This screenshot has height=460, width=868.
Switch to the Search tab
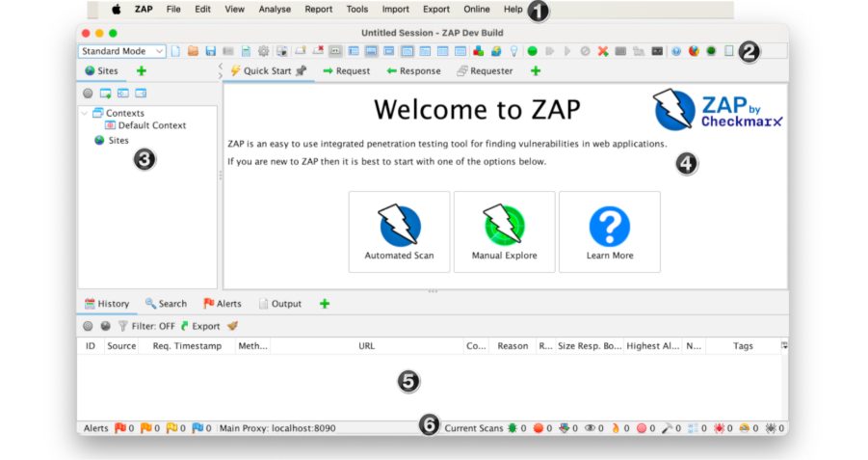click(x=166, y=304)
